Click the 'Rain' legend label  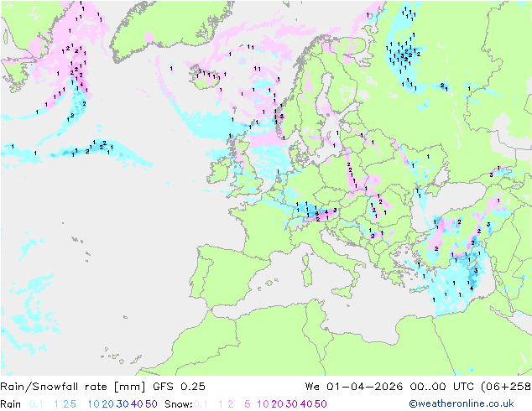pos(11,404)
